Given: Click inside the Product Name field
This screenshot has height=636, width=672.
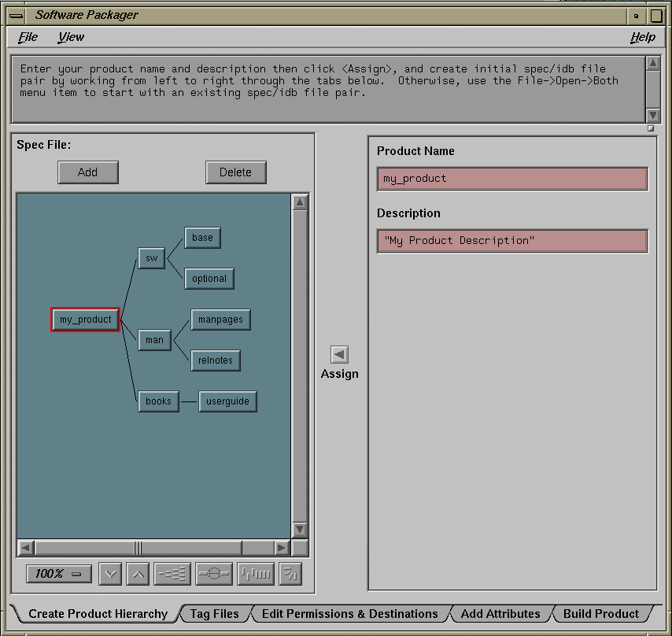Looking at the screenshot, I should coord(511,179).
